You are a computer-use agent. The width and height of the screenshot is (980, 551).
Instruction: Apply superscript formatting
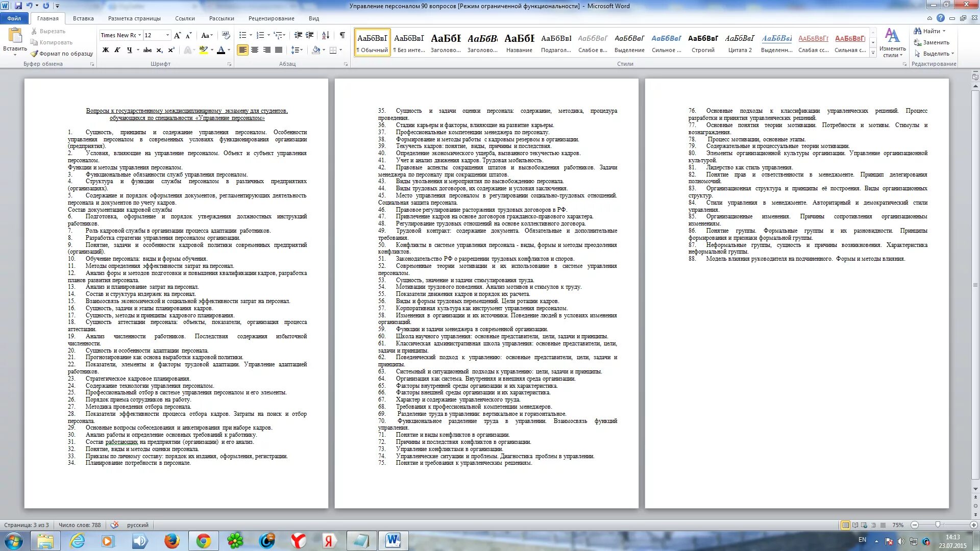[x=171, y=50]
